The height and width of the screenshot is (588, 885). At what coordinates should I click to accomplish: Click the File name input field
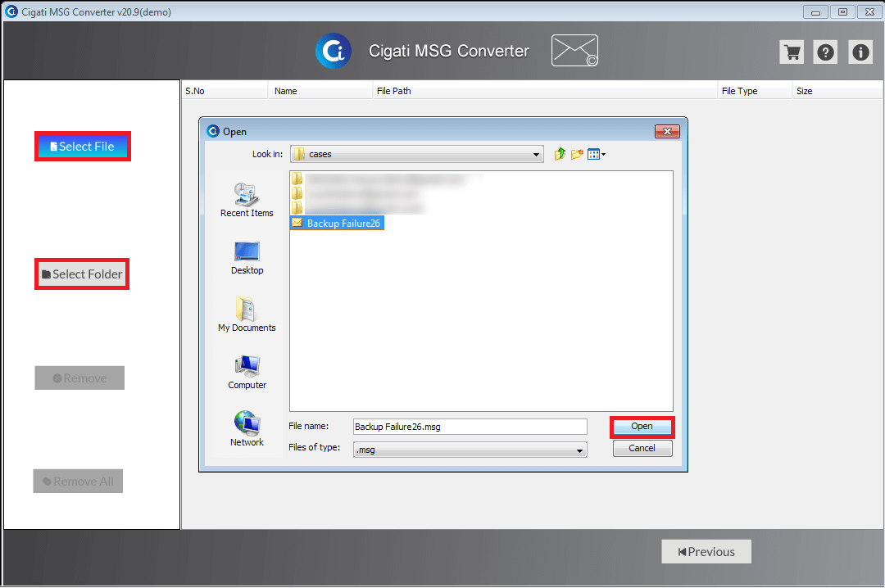pos(470,427)
